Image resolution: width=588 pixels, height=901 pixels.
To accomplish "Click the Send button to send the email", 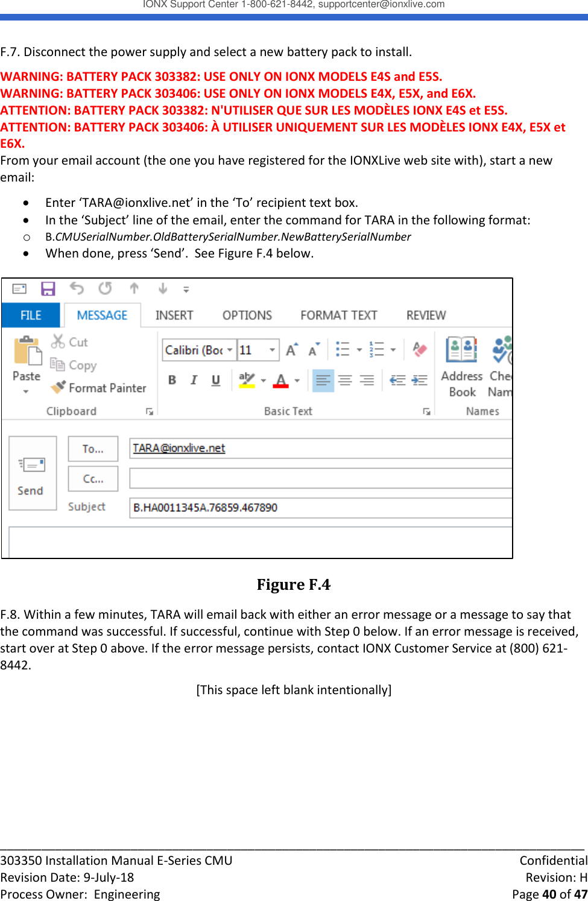I will pos(31,475).
